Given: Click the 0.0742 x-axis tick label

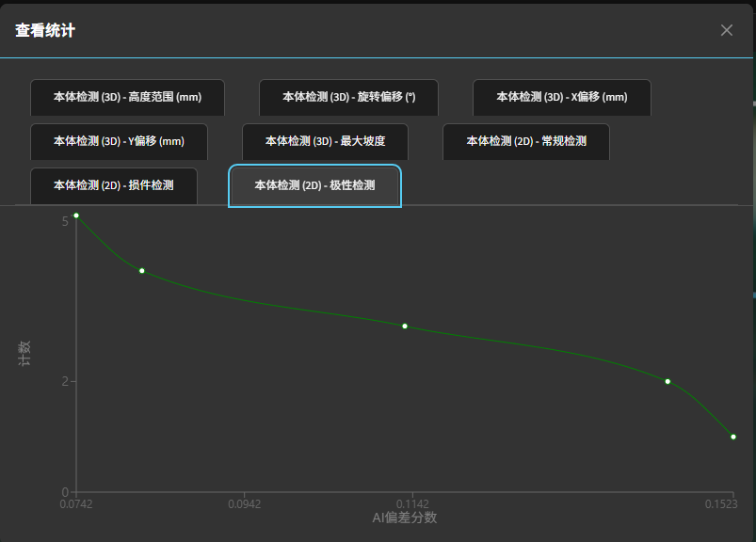Looking at the screenshot, I should point(76,504).
